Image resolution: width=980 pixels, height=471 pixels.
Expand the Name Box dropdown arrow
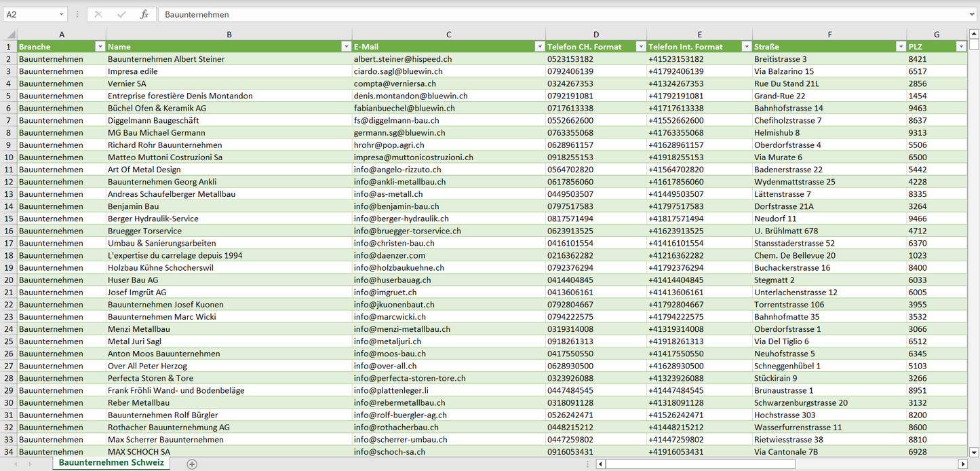[61, 14]
